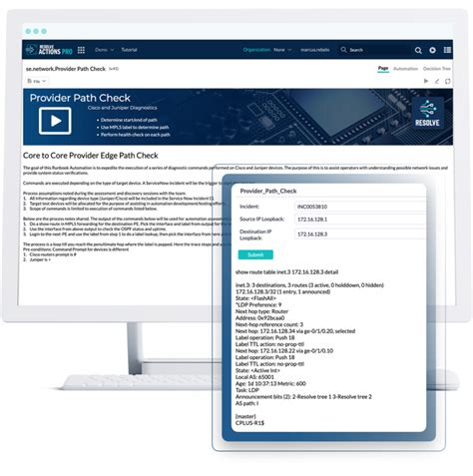This screenshot has width=473, height=476.
Task: Click the magnifier icon in top bar
Action: click(x=418, y=50)
